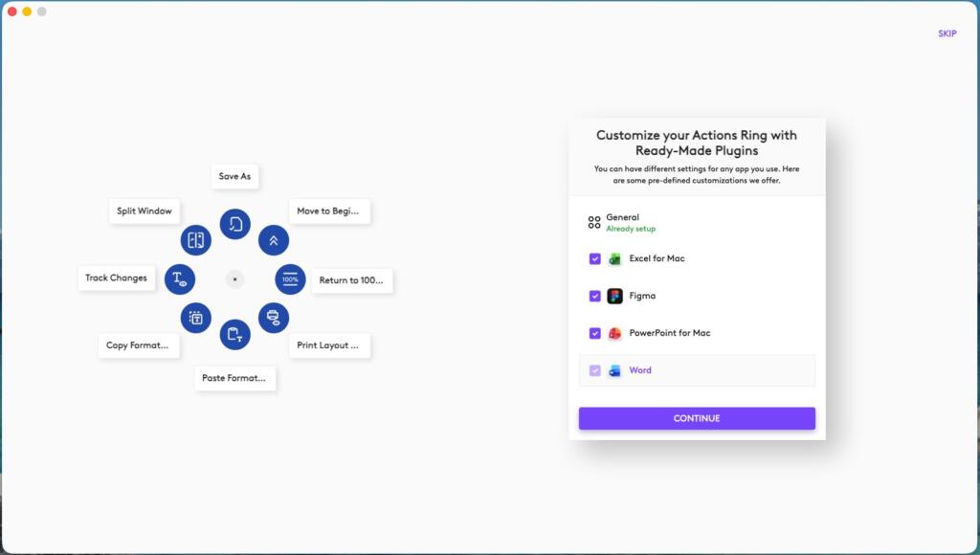980x555 pixels.
Task: Select the Split Window ring icon
Action: [x=196, y=240]
